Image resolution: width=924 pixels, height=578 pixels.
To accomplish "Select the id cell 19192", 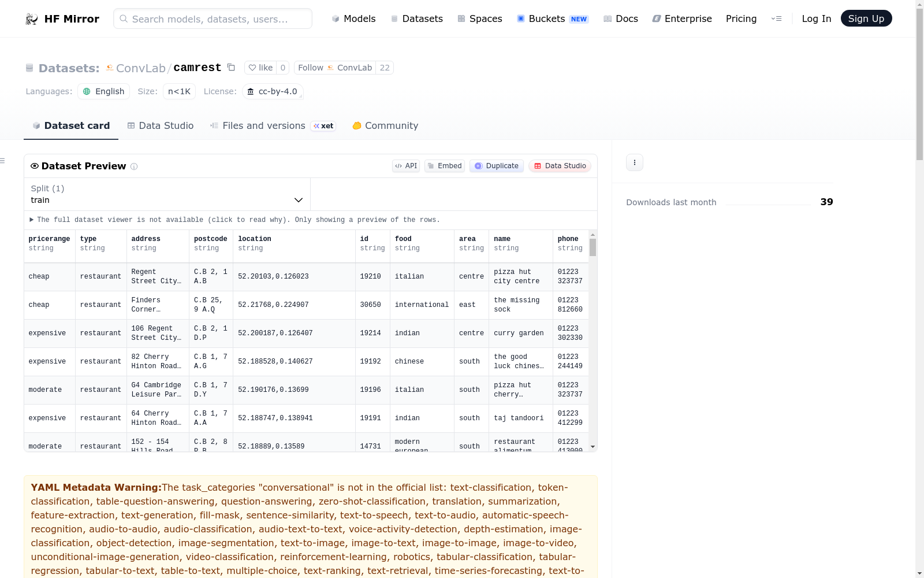I will coord(372,362).
